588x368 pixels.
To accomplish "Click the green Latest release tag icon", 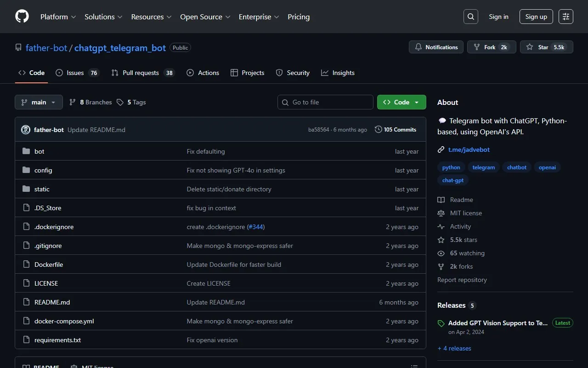I will click(441, 323).
